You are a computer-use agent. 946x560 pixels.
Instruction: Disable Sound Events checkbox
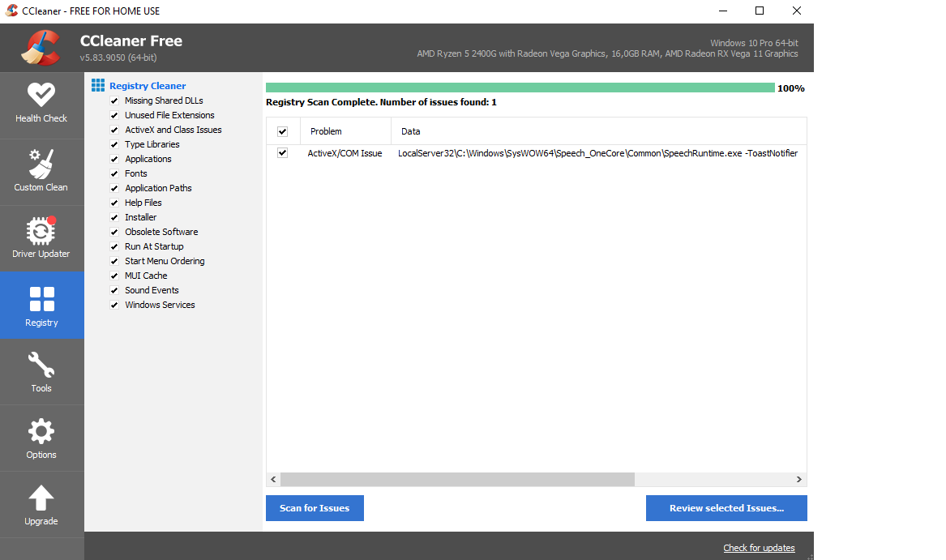(x=114, y=290)
